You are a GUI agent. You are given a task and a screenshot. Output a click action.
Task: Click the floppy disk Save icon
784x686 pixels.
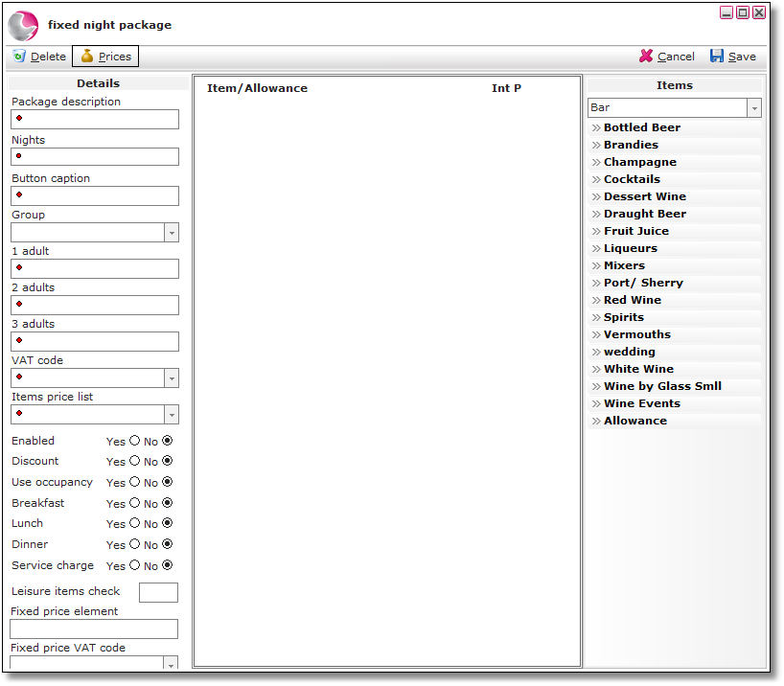[717, 56]
